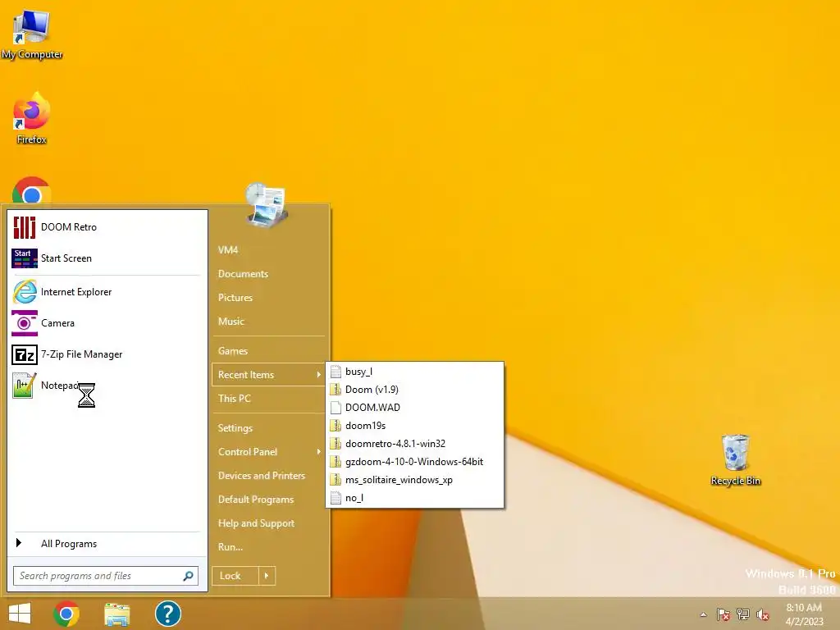Click the Camera app icon
Image resolution: width=840 pixels, height=630 pixels.
coord(25,323)
